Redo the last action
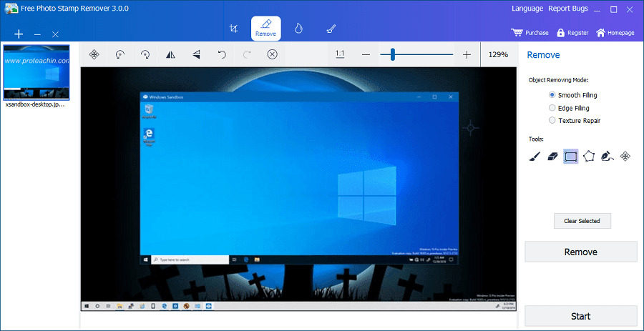Viewport: 644px width, 331px height. (x=248, y=54)
